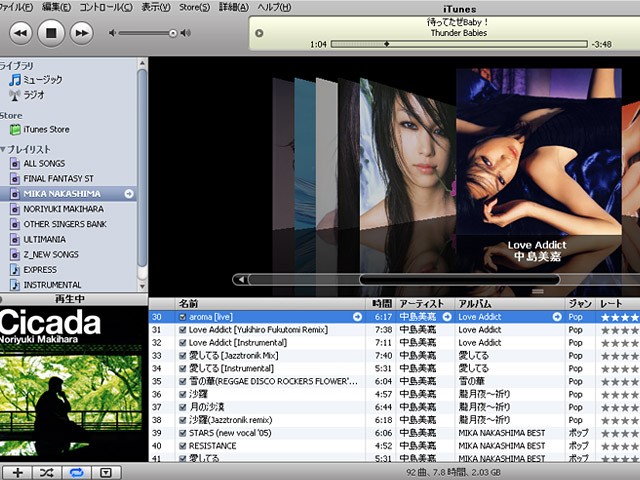Toggle shuffle playback button
This screenshot has width=640, height=480.
click(47, 473)
